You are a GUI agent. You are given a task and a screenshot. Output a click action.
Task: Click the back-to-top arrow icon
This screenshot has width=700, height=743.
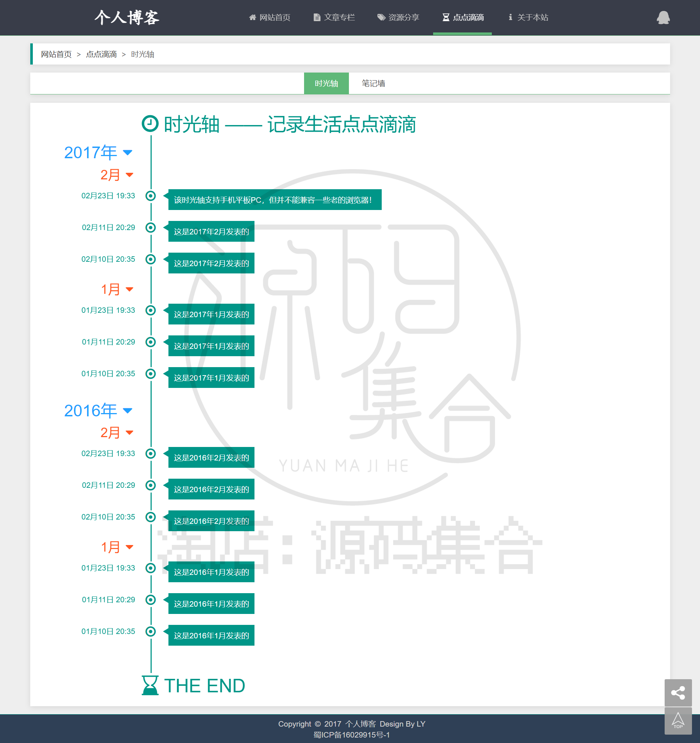click(678, 720)
